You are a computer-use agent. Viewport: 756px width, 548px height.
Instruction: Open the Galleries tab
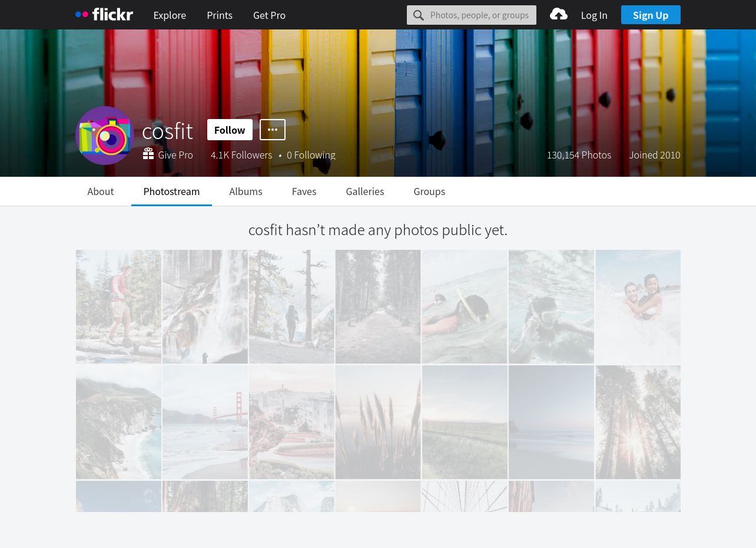click(365, 192)
